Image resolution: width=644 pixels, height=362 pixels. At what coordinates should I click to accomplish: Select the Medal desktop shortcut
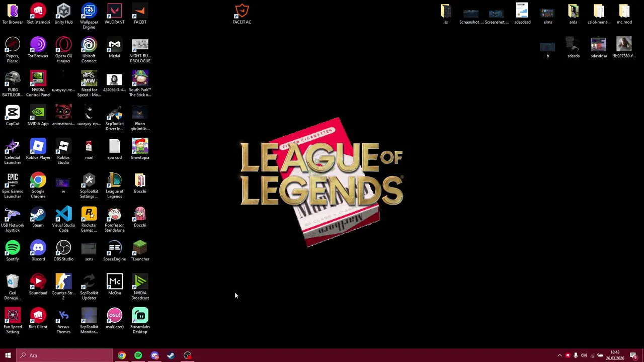(x=115, y=48)
